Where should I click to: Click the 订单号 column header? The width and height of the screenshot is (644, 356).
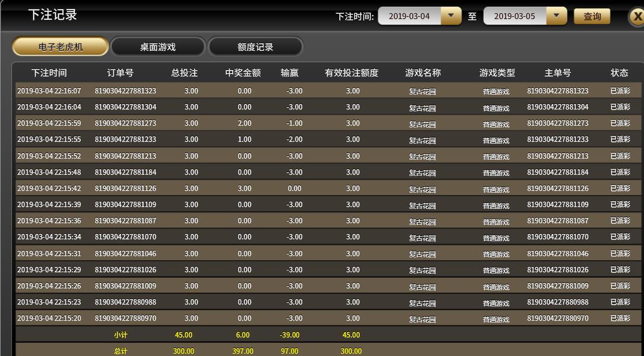[120, 73]
